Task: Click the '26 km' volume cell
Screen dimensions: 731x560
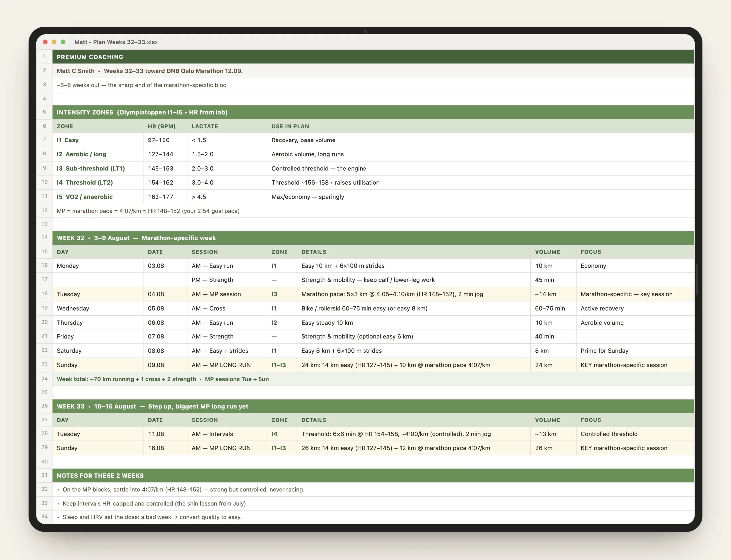Action: (x=553, y=448)
